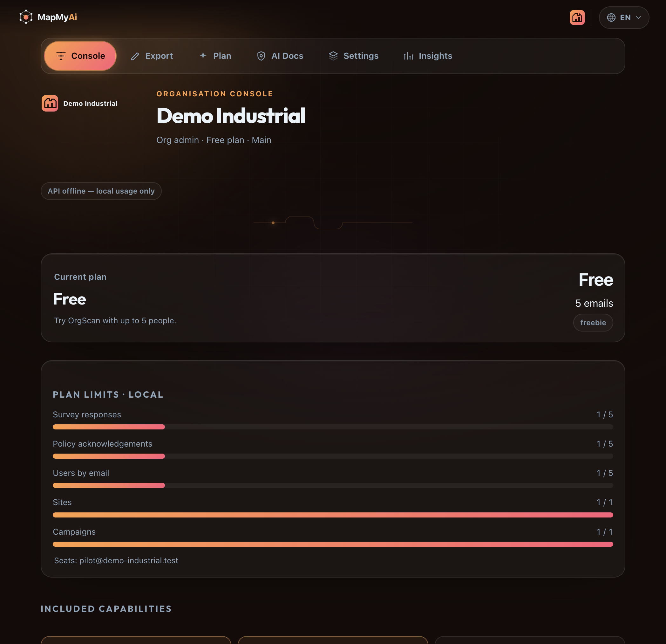
Task: Open the organisation avatar in the header
Action: (x=577, y=17)
